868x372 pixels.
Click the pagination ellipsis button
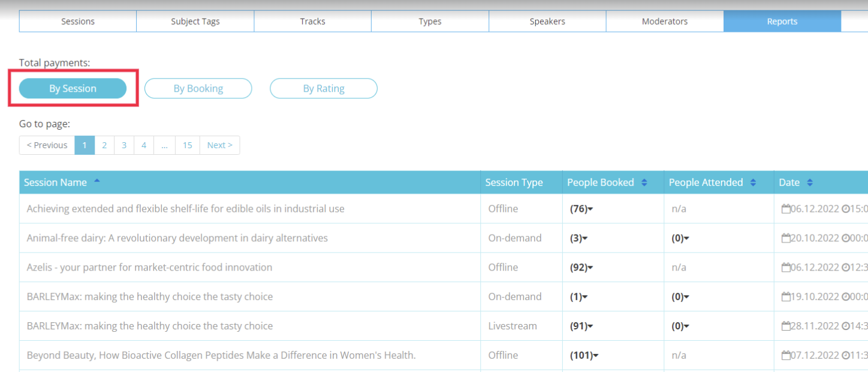tap(164, 145)
